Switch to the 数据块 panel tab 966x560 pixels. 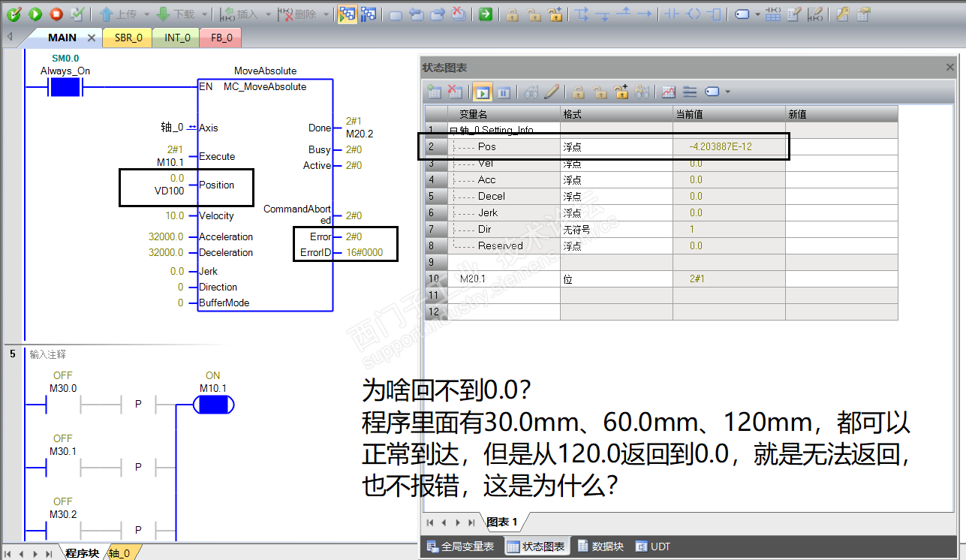[x=600, y=546]
